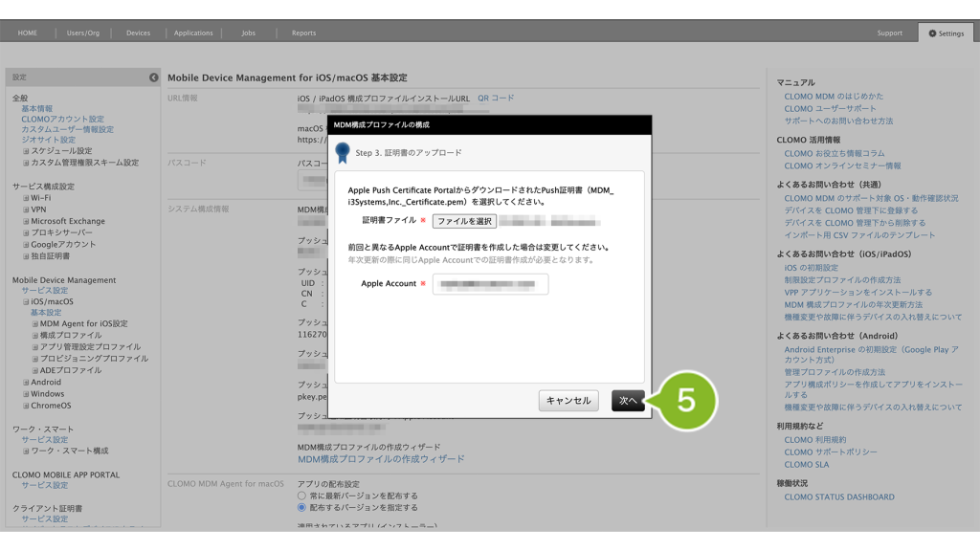980x551 pixels.
Task: Select 常に最新バージョンを配布する radio option
Action: pos(302,496)
